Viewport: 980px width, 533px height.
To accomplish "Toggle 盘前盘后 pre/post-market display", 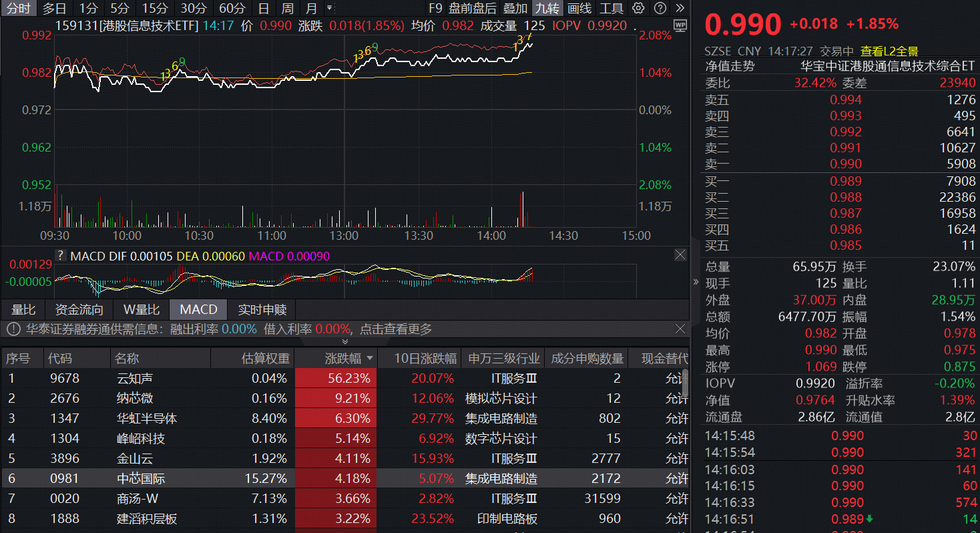I will click(473, 9).
